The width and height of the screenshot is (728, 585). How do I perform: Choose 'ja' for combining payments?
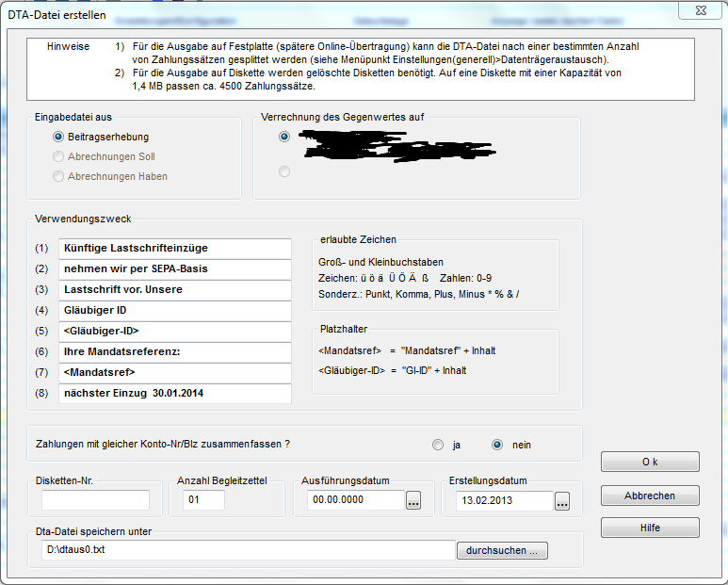pos(437,445)
